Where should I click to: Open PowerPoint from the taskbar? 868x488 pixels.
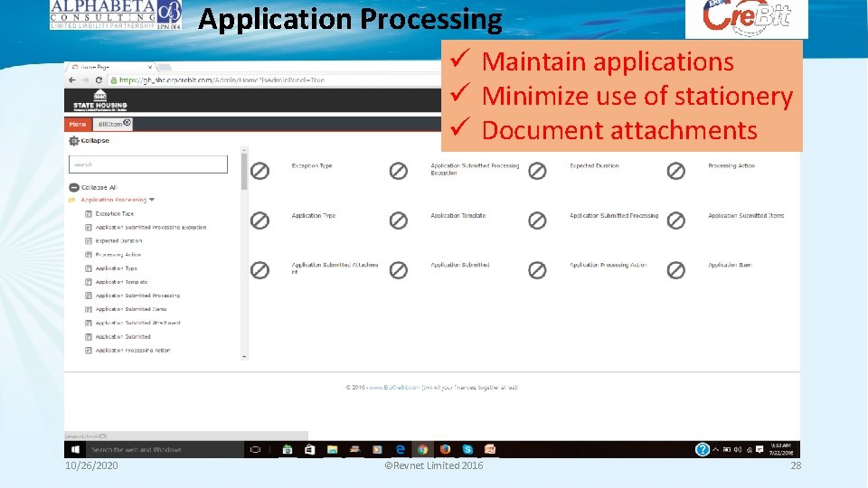click(x=490, y=449)
